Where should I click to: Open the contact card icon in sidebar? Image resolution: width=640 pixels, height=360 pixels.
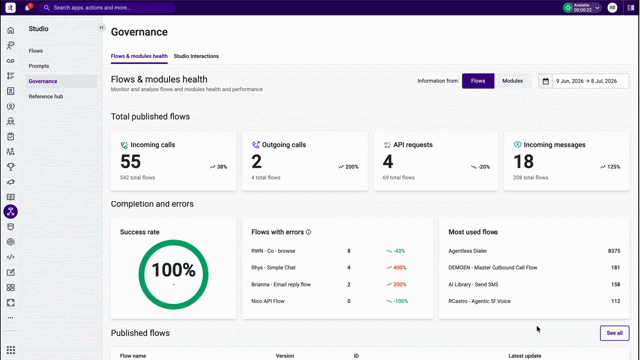(x=11, y=91)
